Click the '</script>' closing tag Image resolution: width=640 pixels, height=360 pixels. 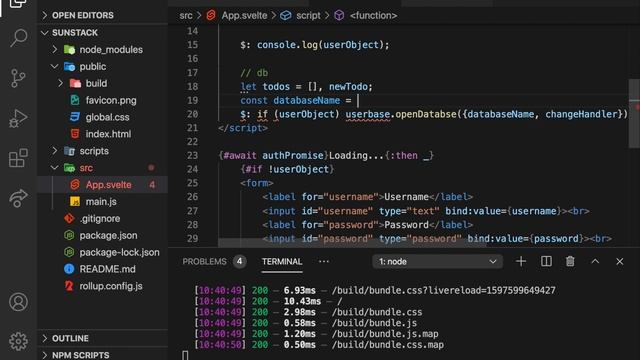[x=243, y=128]
